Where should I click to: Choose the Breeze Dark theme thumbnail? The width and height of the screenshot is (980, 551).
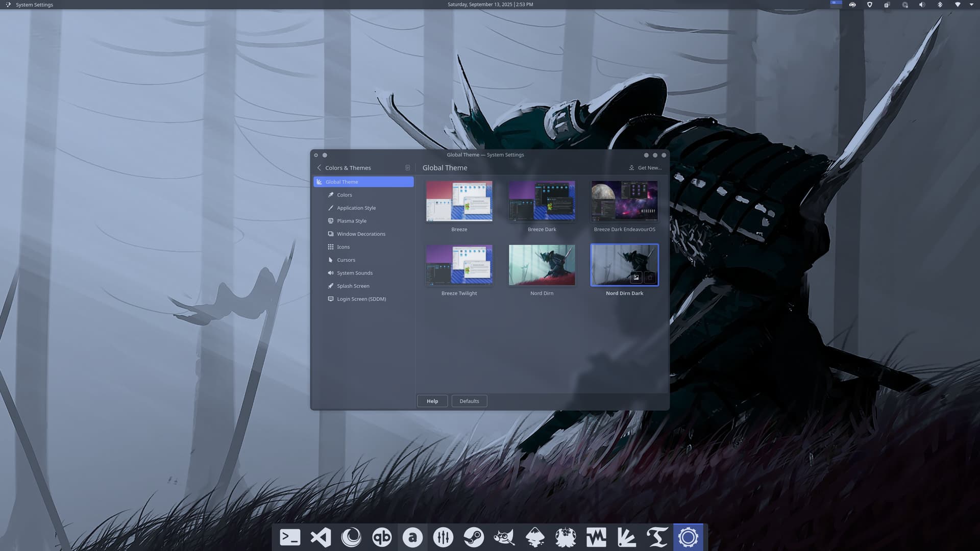coord(542,201)
